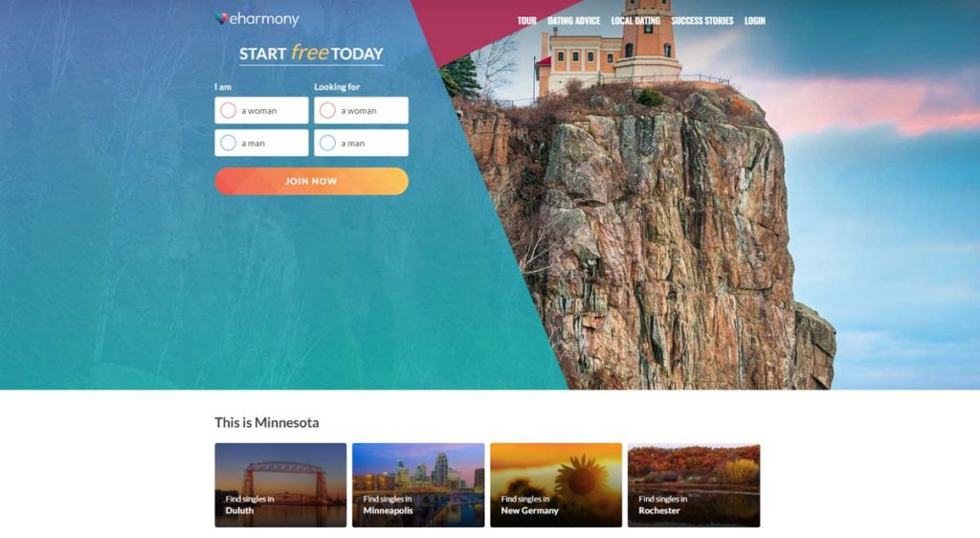Open Find singles in Rochester thumbnail
This screenshot has height=538, width=980.
(x=694, y=485)
